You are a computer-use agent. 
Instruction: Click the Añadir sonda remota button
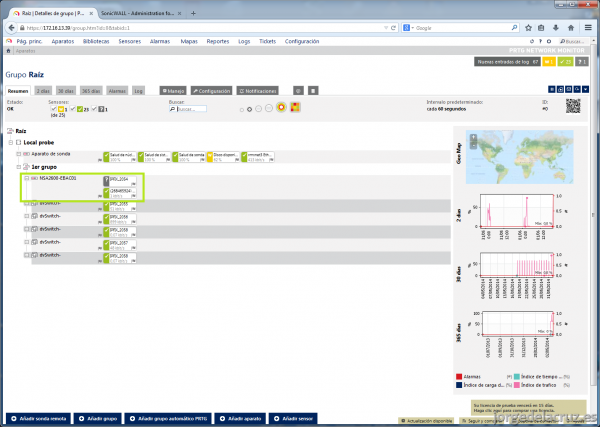[39, 419]
